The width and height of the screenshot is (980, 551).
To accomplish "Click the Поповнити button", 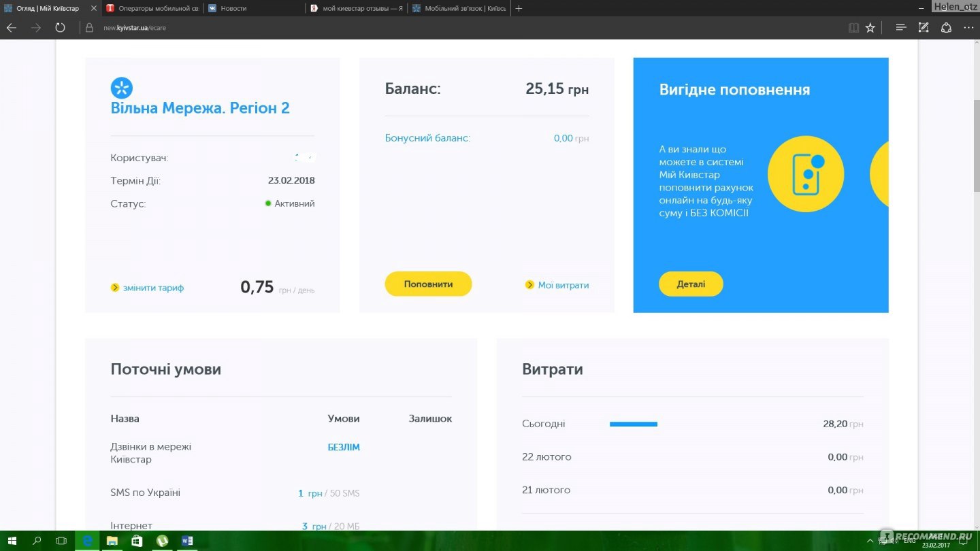I will (x=428, y=284).
